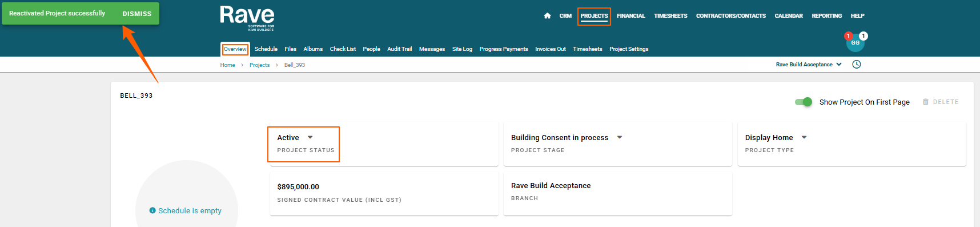Image resolution: width=980 pixels, height=227 pixels.
Task: Open the Financial menu
Action: tap(630, 16)
